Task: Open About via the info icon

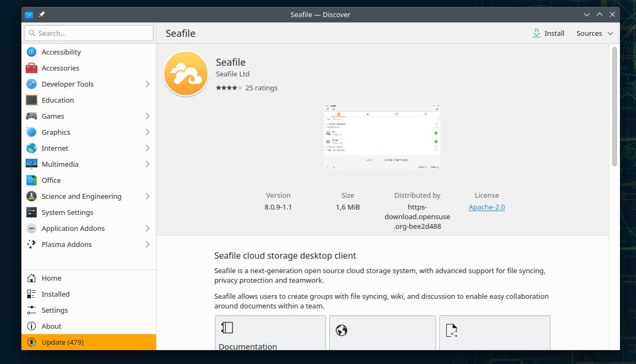Action: click(x=32, y=326)
